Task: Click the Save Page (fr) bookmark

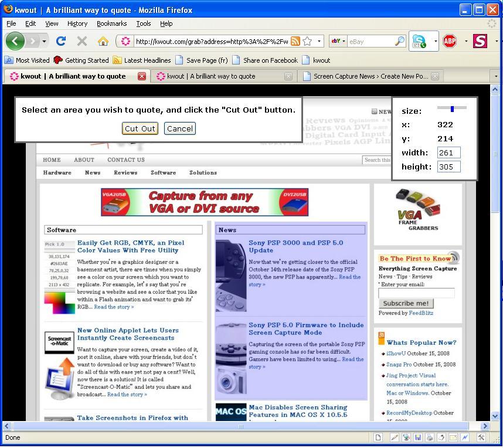Action: 202,60
